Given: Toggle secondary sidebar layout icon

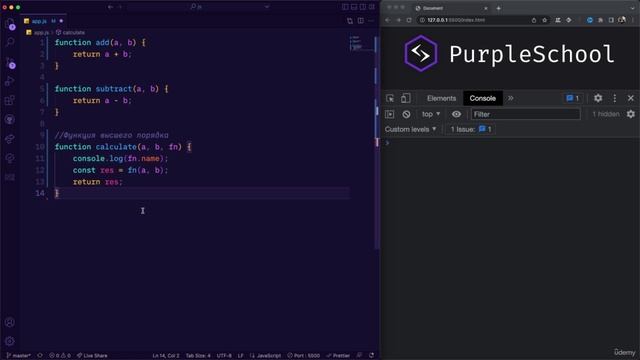Looking at the screenshot, I should pyautogui.click(x=363, y=7).
